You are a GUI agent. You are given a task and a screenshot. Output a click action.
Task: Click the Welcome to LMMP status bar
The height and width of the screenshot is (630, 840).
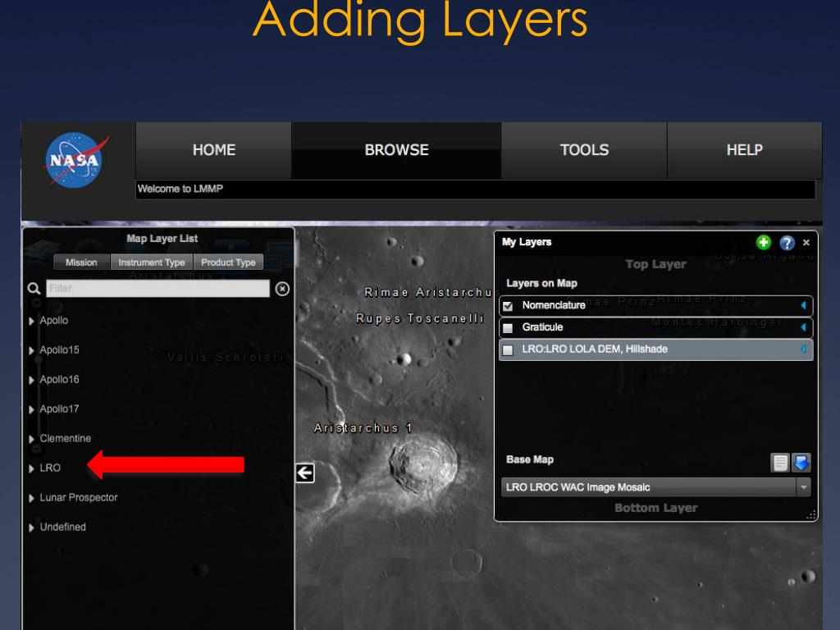coord(476,189)
